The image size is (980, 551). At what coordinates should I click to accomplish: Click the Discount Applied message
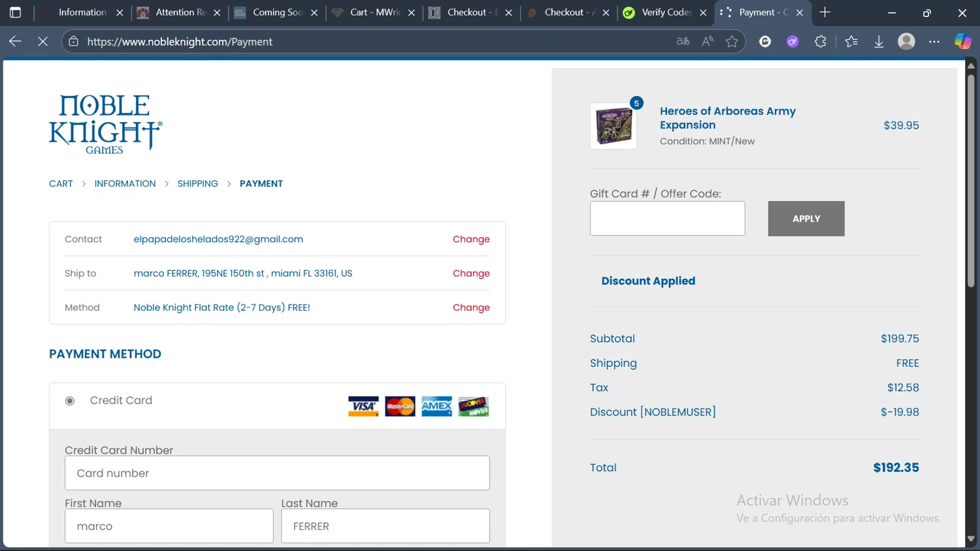[x=648, y=281]
